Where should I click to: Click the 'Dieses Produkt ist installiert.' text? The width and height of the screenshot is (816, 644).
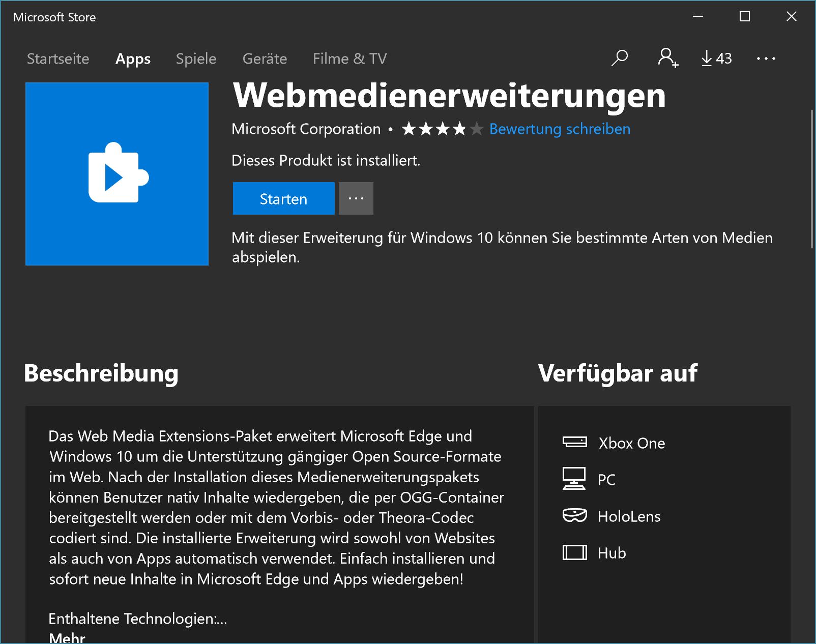click(326, 161)
